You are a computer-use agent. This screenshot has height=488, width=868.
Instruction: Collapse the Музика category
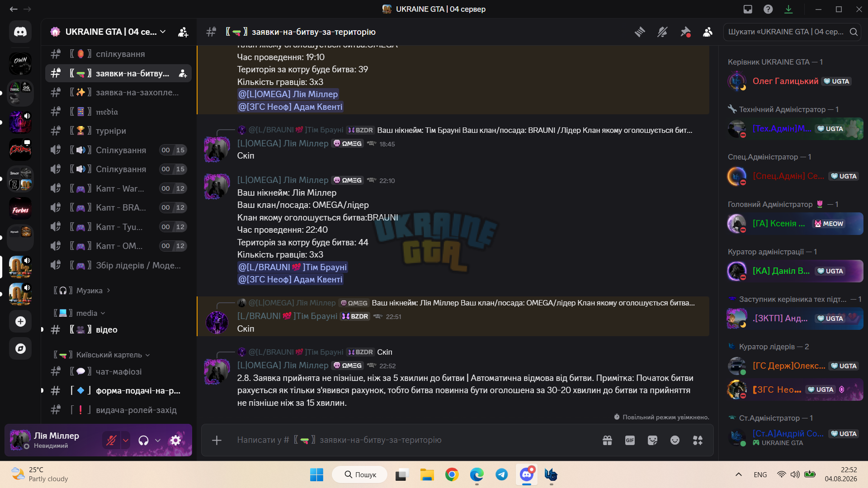pyautogui.click(x=81, y=291)
